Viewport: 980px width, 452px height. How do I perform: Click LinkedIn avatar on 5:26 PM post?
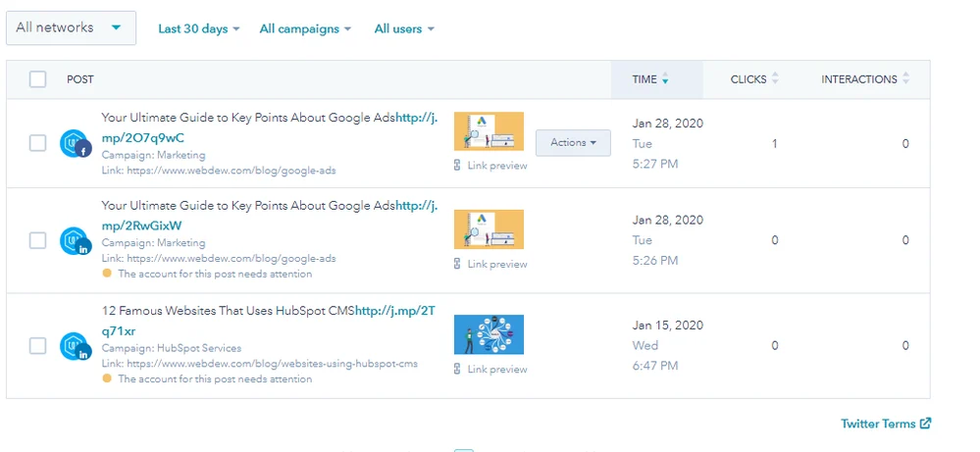point(75,241)
